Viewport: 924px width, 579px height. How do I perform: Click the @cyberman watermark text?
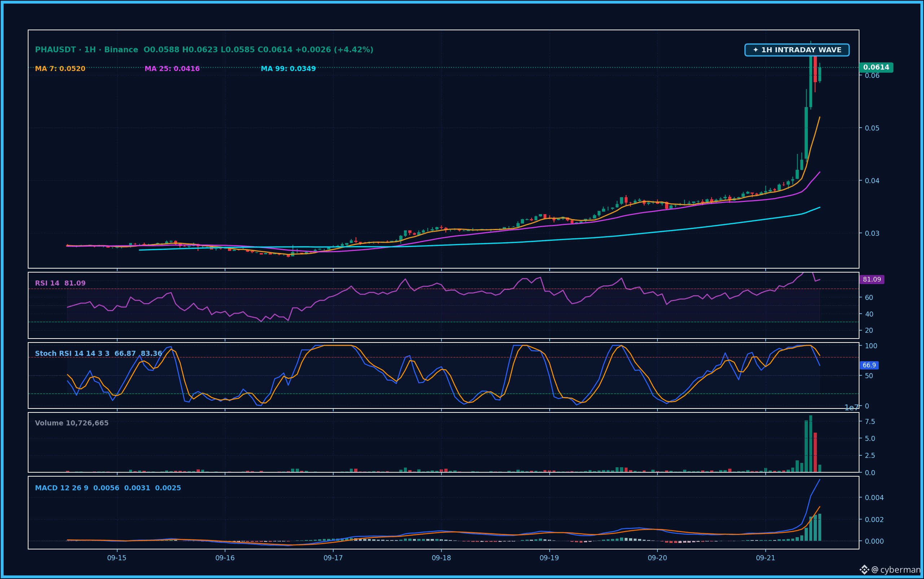(896, 570)
